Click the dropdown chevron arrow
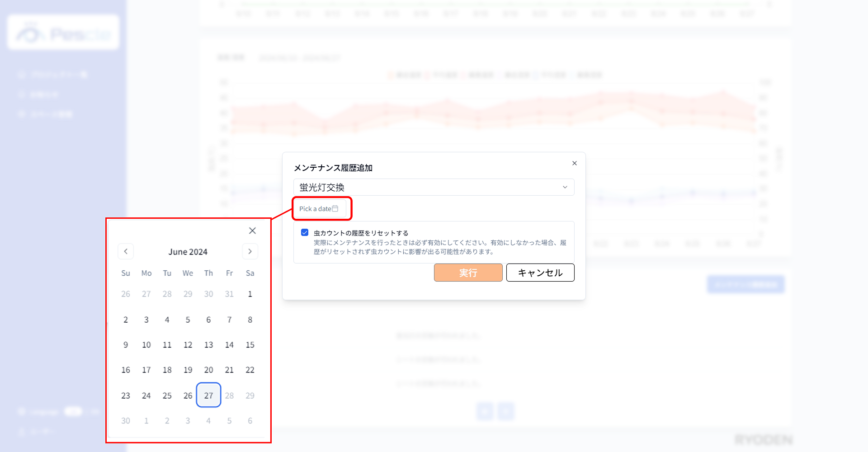 coord(565,187)
